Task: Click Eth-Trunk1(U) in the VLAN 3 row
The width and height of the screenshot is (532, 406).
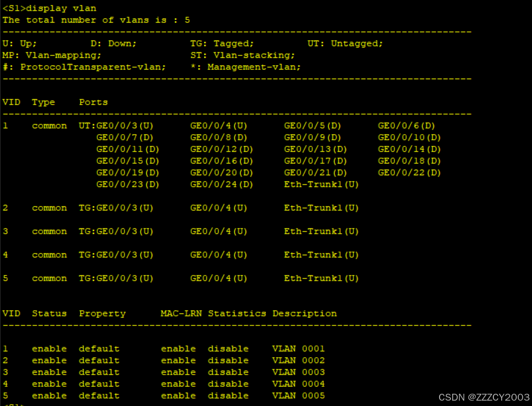Action: pyautogui.click(x=321, y=231)
